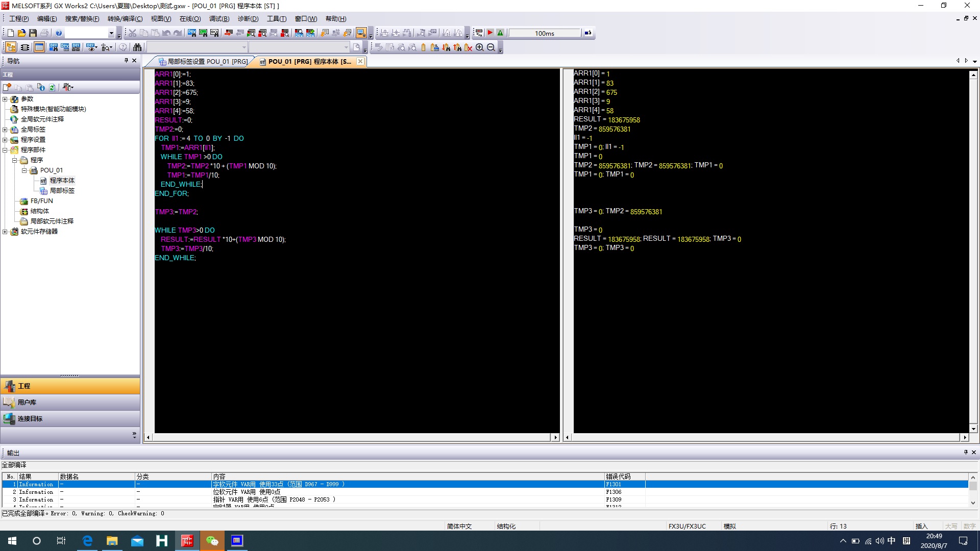The height and width of the screenshot is (551, 980).
Task: Open WeChat from the taskbar
Action: [x=212, y=541]
